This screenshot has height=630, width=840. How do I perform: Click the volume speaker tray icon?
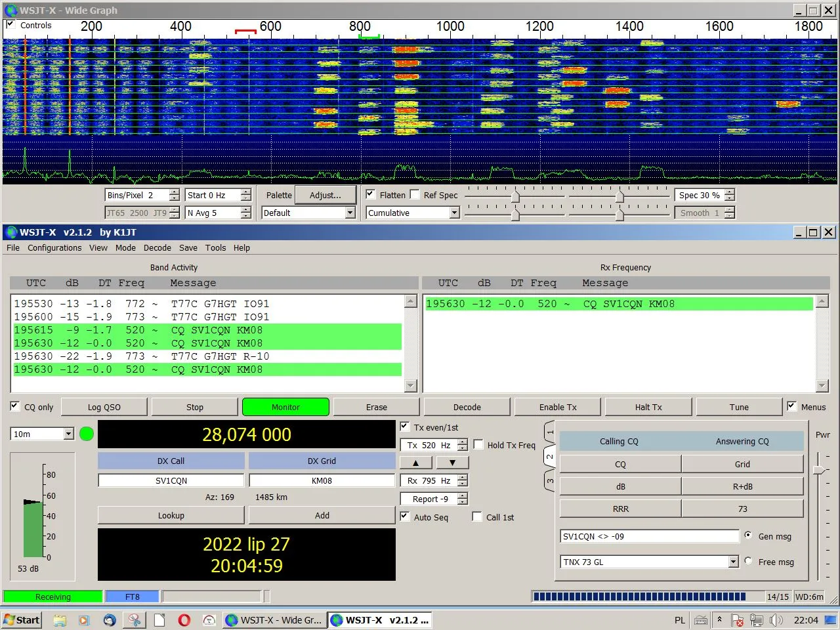(776, 620)
